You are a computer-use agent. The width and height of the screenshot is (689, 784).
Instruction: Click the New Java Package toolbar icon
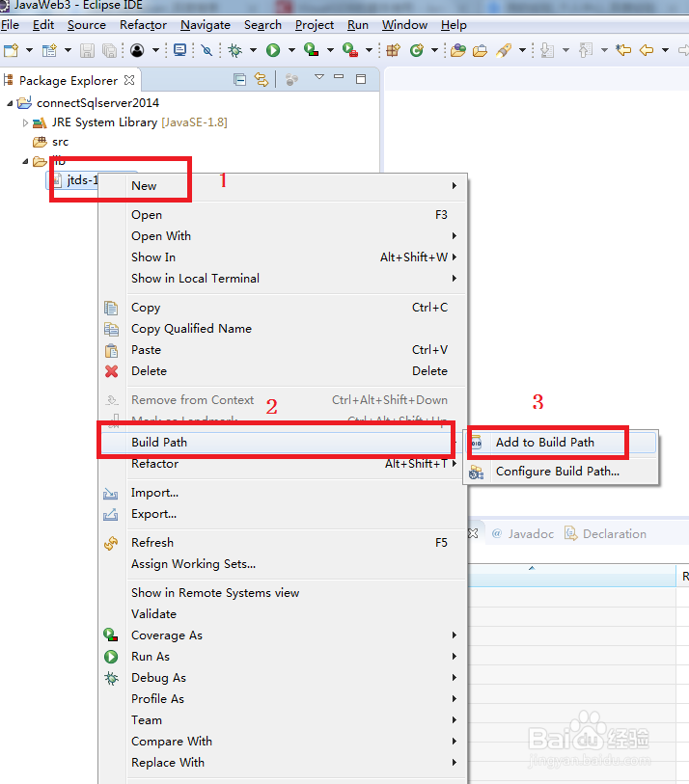(x=394, y=50)
